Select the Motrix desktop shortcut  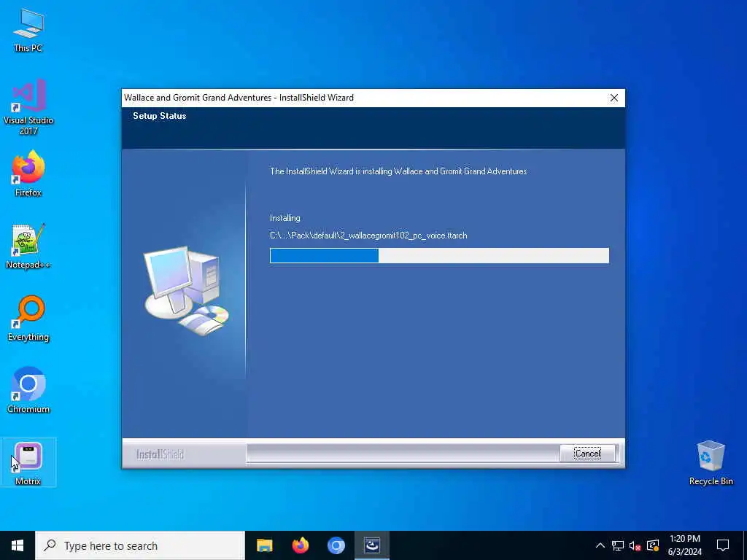(x=28, y=463)
